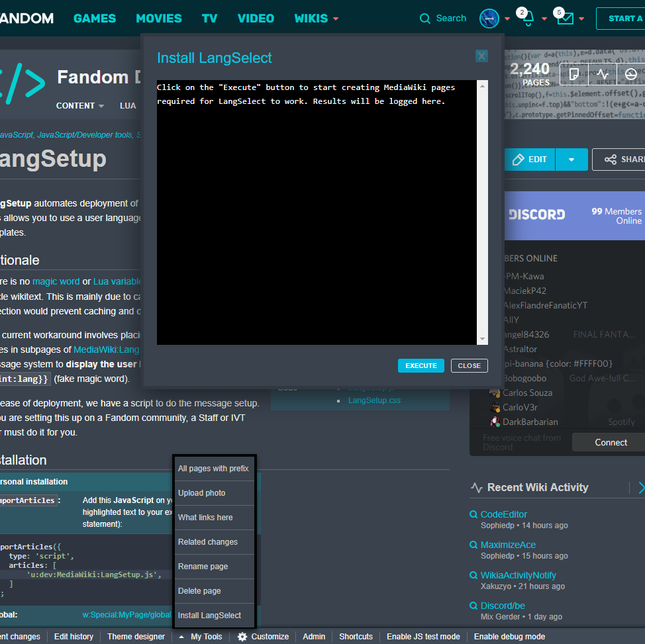645x644 pixels.
Task: Click the Customize gear icon
Action: pyautogui.click(x=242, y=637)
